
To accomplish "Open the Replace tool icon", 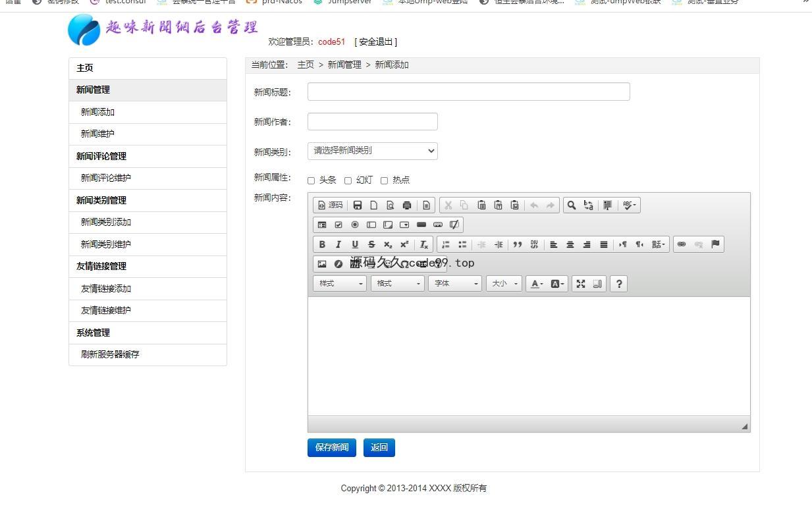I will tap(588, 205).
